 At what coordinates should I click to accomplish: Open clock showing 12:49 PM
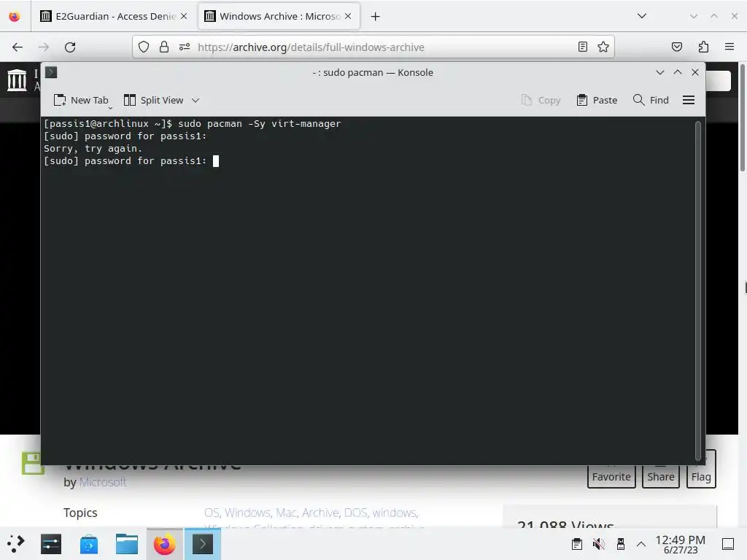[681, 544]
